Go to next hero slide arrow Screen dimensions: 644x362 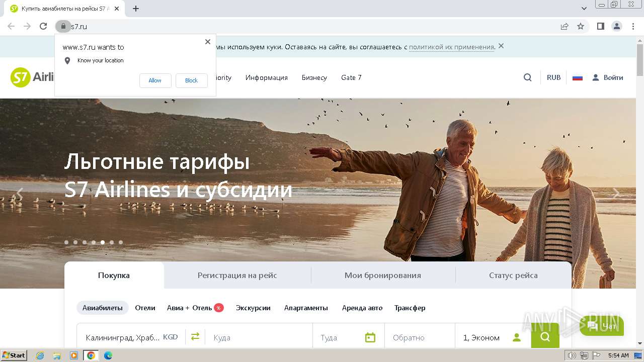[x=616, y=193]
